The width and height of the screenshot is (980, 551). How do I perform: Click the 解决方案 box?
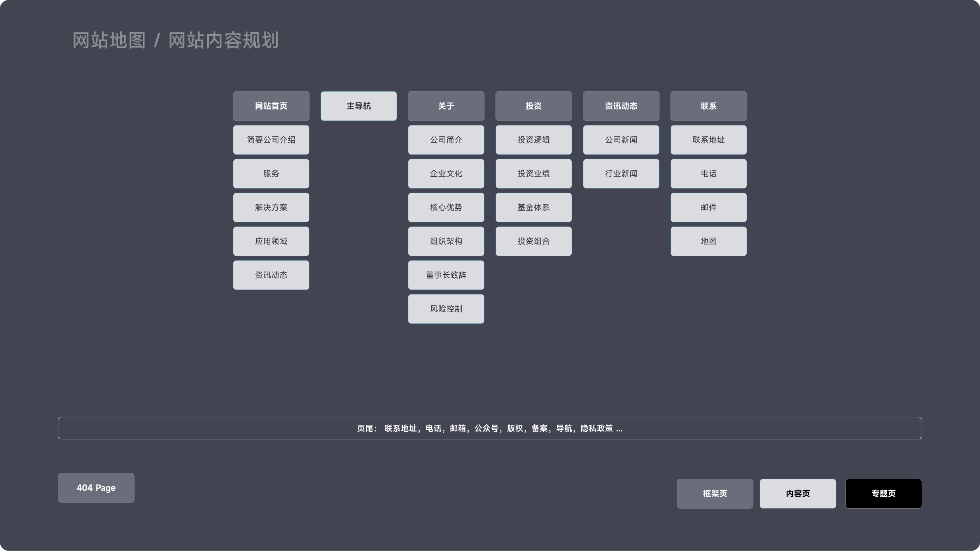click(271, 207)
